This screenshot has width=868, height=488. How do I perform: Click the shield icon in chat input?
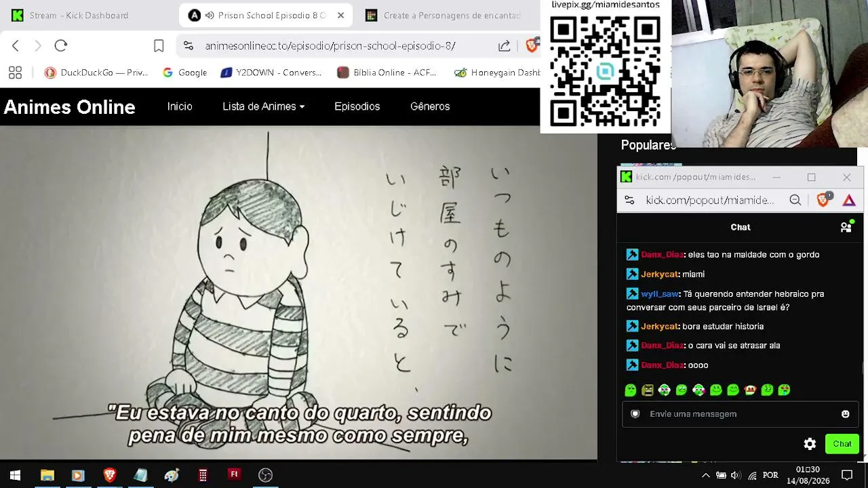pos(635,414)
